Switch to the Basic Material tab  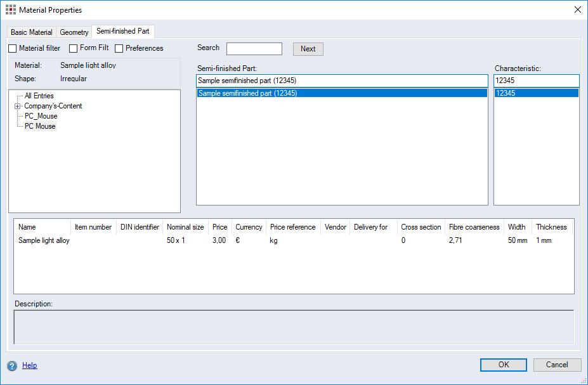[30, 32]
